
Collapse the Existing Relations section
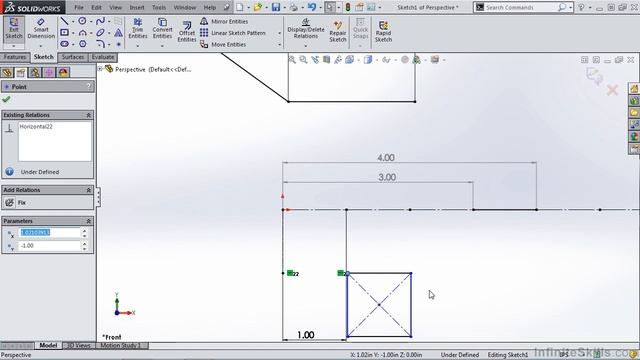point(89,116)
